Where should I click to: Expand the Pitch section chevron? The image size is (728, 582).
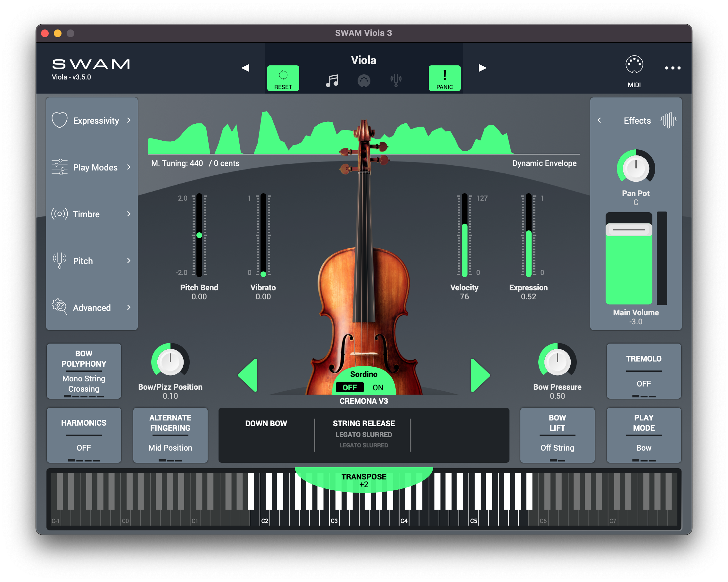point(128,261)
